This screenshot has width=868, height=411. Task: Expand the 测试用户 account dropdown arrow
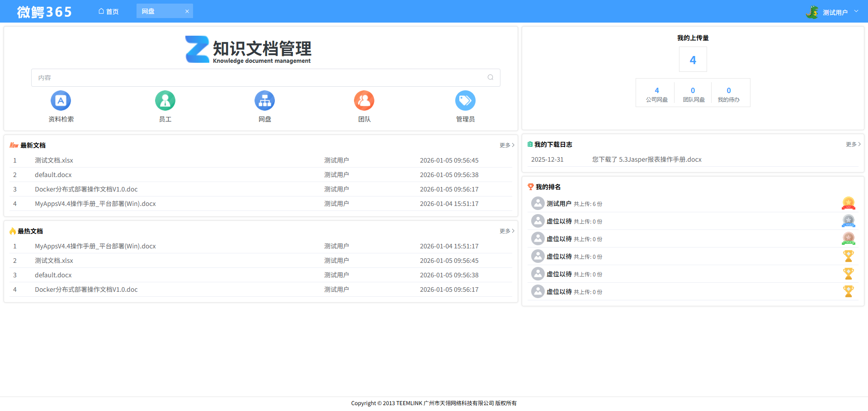[x=856, y=11]
